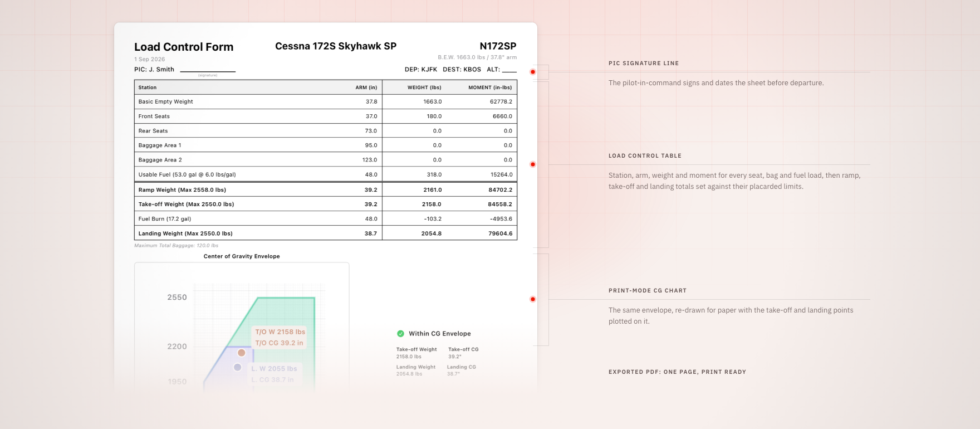Click the Ramp Weight value 2161.0
Image resolution: width=980 pixels, height=429 pixels.
(x=433, y=190)
